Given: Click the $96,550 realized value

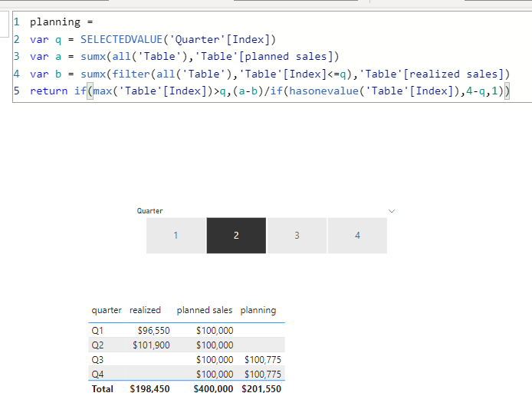Looking at the screenshot, I should (x=153, y=331).
